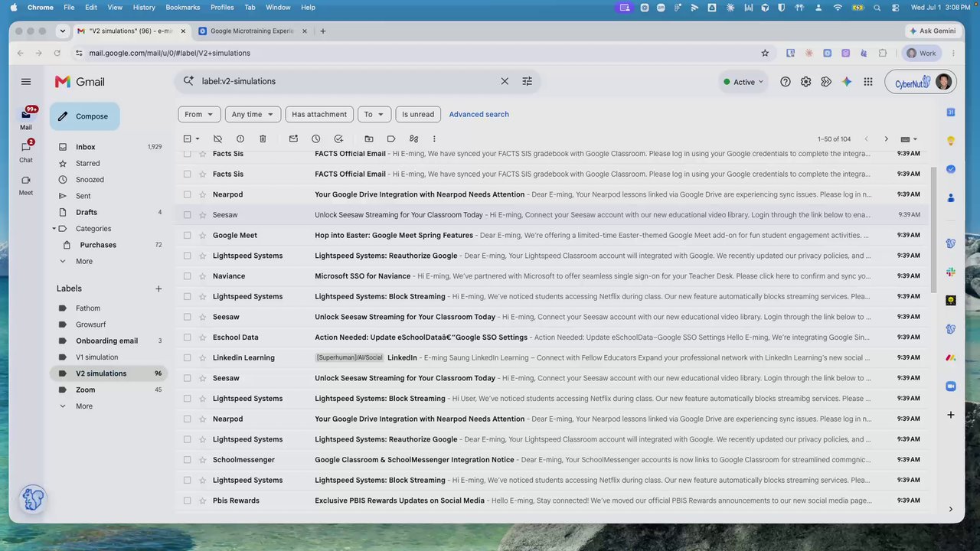Open the Google apps grid launcher

[868, 82]
